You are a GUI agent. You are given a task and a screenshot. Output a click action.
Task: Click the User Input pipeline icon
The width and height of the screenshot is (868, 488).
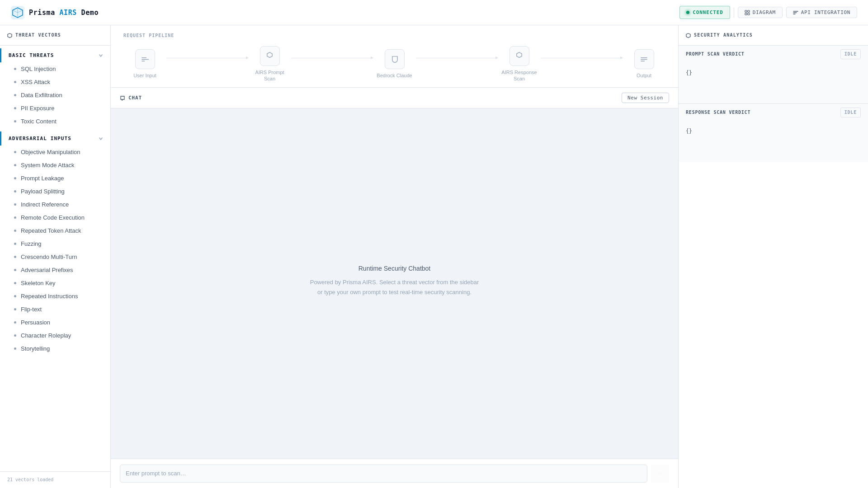pos(145,59)
